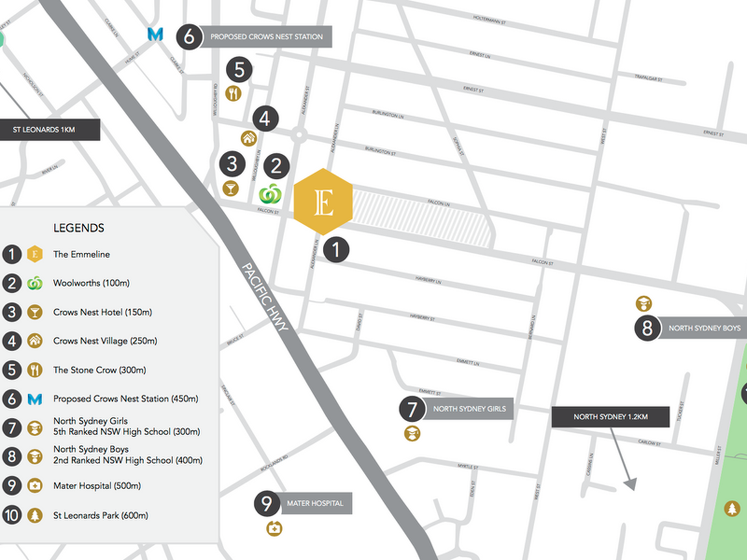Click the number 1 marker on the map
747x560 pixels.
pyautogui.click(x=336, y=250)
